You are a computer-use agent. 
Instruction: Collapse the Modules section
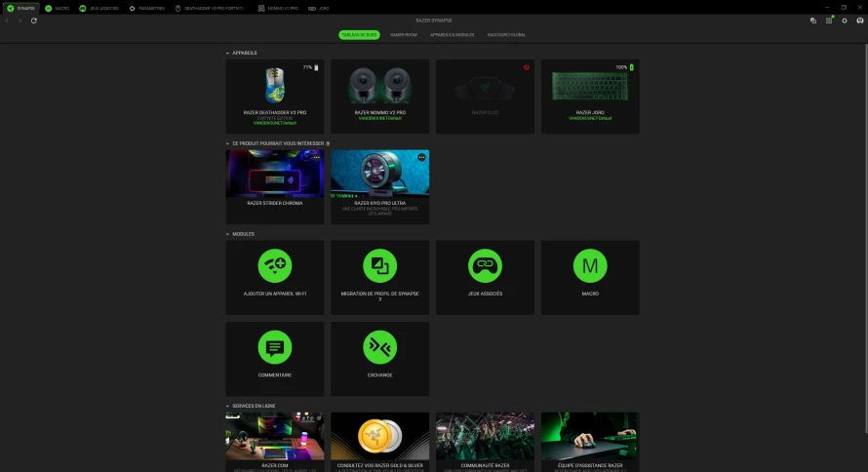point(227,235)
